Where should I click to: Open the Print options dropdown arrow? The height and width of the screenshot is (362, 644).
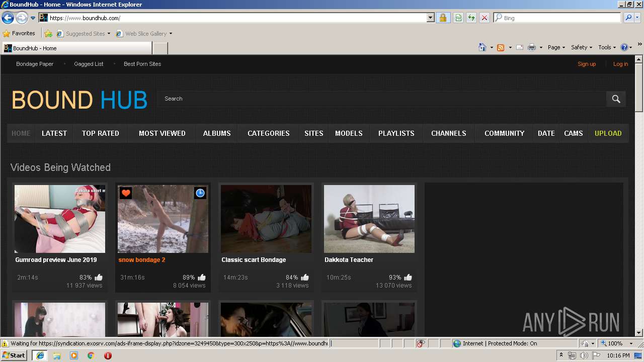(541, 47)
